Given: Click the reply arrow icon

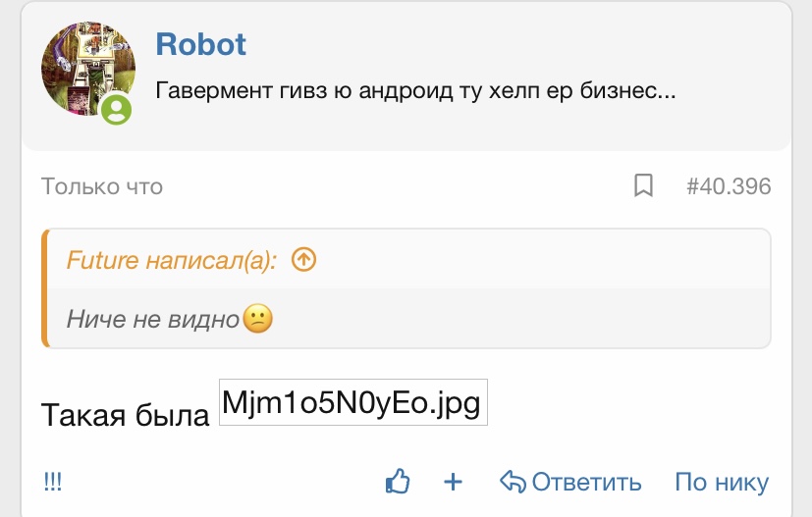Looking at the screenshot, I should [513, 482].
